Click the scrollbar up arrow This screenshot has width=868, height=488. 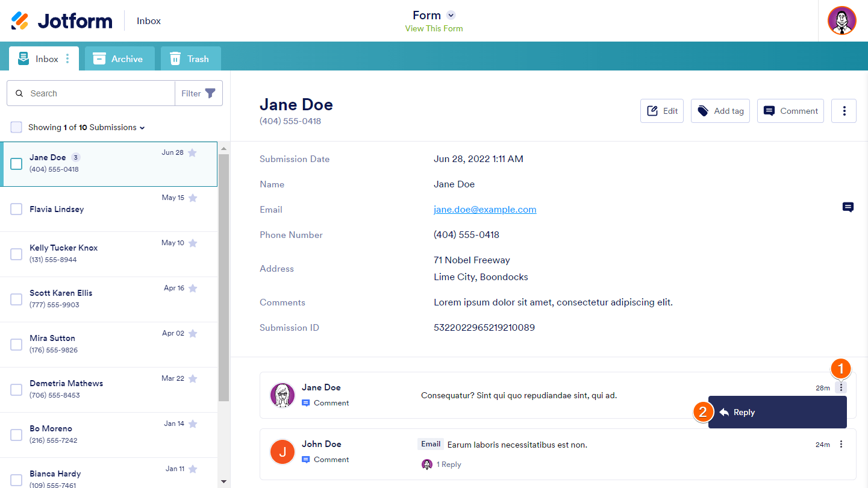pos(223,148)
